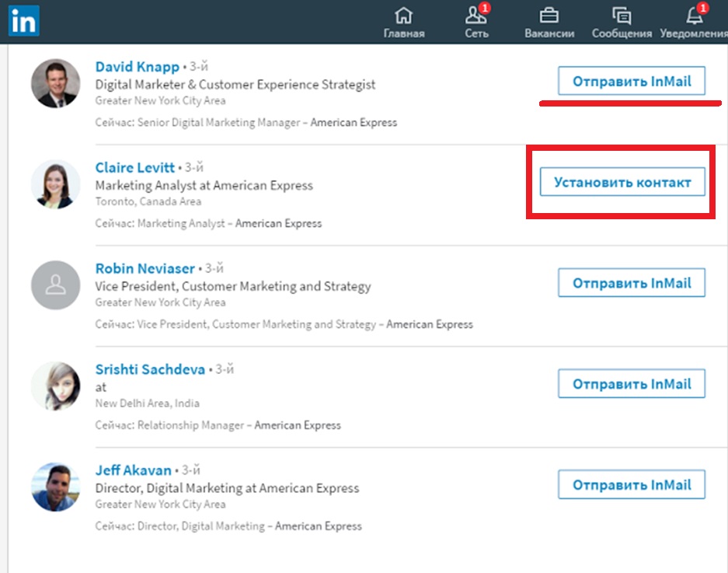This screenshot has width=728, height=573.
Task: Send InMail to Srishti Sachdeva
Action: click(x=632, y=383)
